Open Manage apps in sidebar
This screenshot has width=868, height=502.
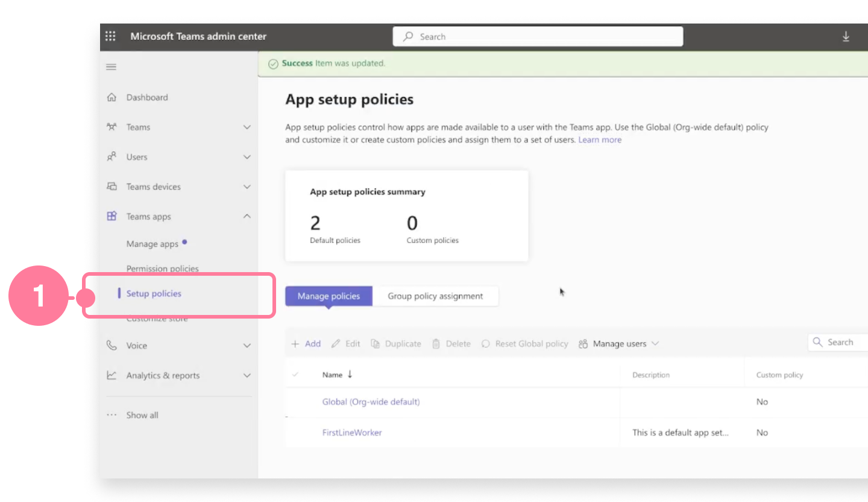[x=153, y=244]
